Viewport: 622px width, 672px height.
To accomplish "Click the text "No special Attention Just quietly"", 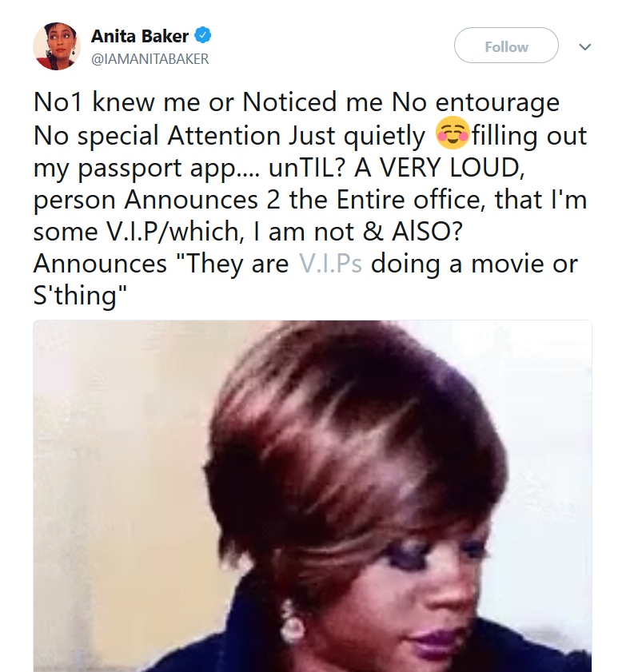I will (x=229, y=136).
